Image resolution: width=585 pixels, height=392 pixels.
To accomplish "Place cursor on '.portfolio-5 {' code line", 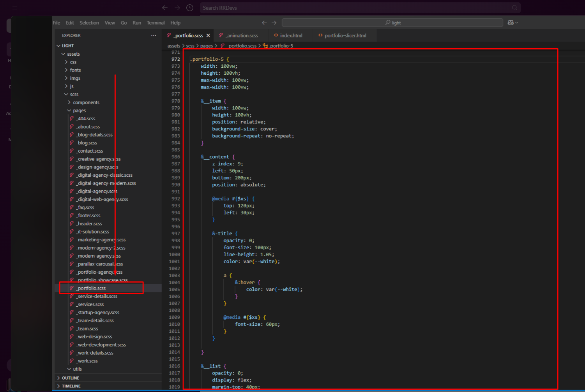I will tap(210, 59).
